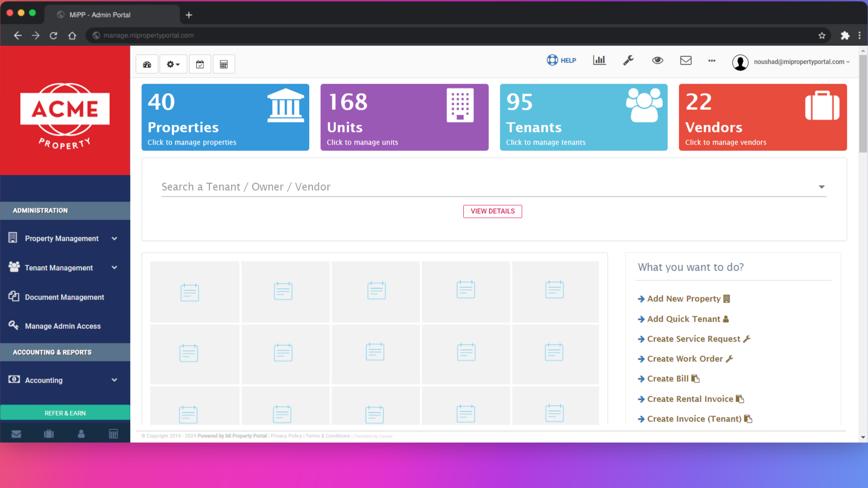
Task: Click the eye preview icon in header
Action: click(x=657, y=60)
